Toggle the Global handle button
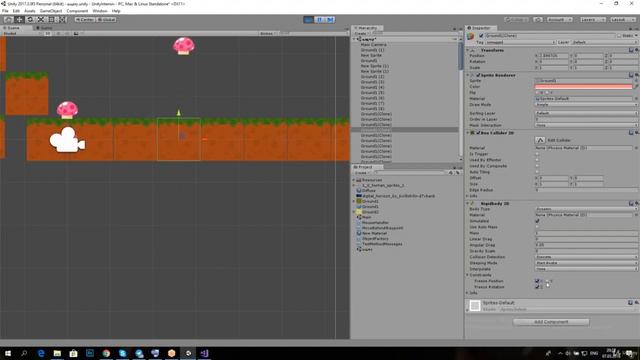640x360 pixels. pyautogui.click(x=107, y=20)
